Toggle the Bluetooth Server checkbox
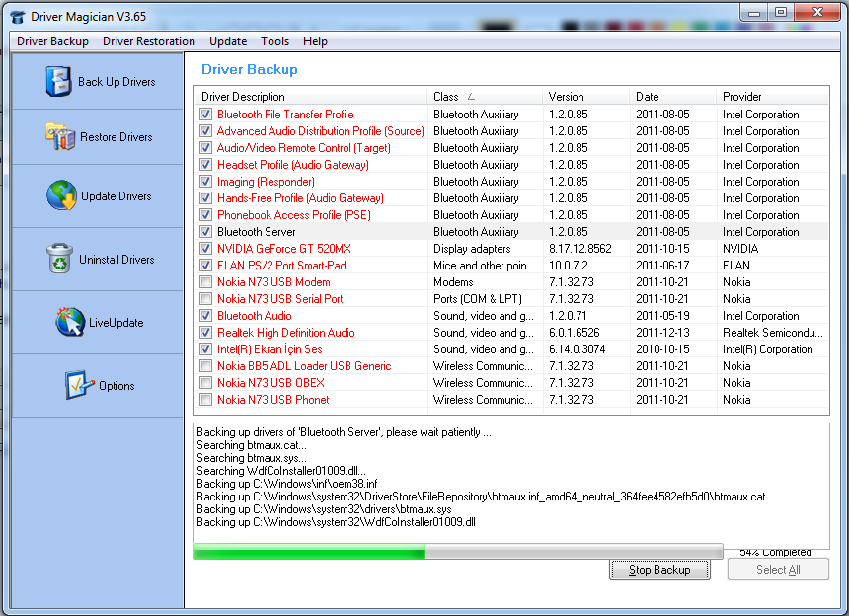The height and width of the screenshot is (616, 849). pos(205,232)
